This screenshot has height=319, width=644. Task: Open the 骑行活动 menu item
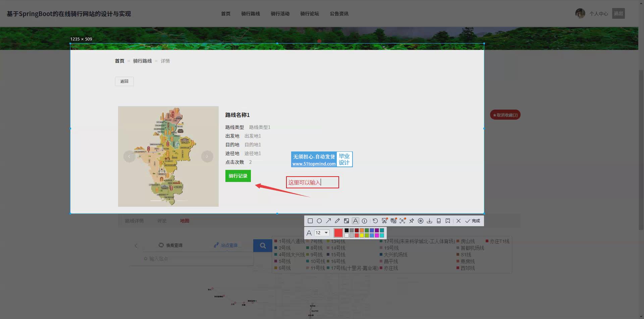coord(280,14)
